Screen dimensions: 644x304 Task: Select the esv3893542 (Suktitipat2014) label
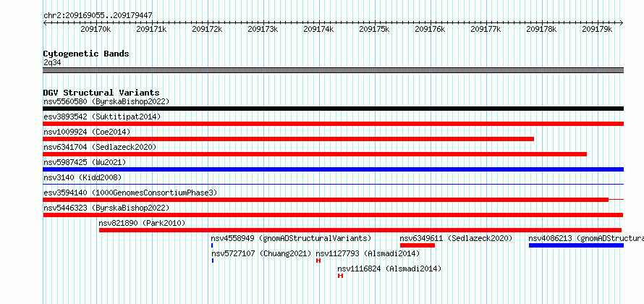102,117
